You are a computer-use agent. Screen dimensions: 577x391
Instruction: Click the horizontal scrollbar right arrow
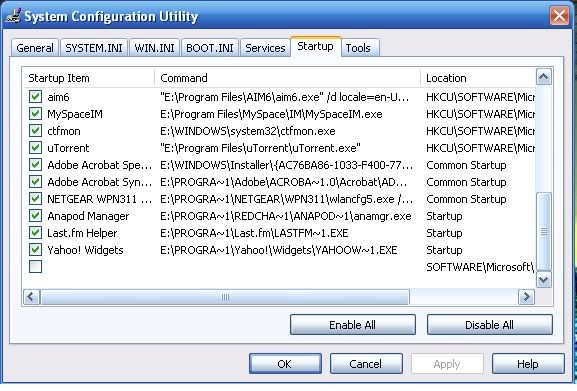pyautogui.click(x=526, y=296)
